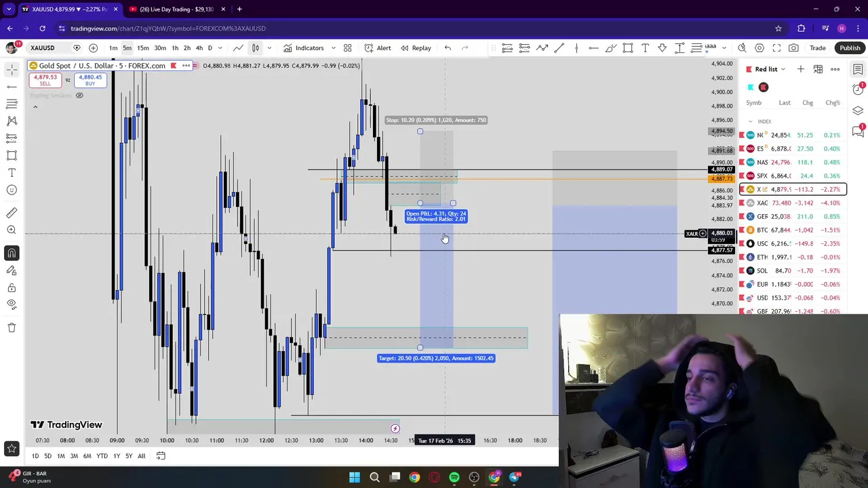Select the vertical line tool in favorites bar

[x=576, y=48]
